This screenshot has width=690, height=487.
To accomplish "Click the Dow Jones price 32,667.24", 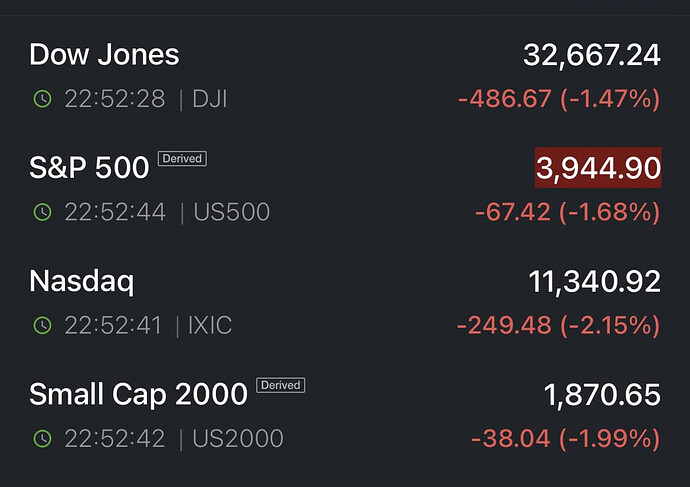I will [592, 55].
